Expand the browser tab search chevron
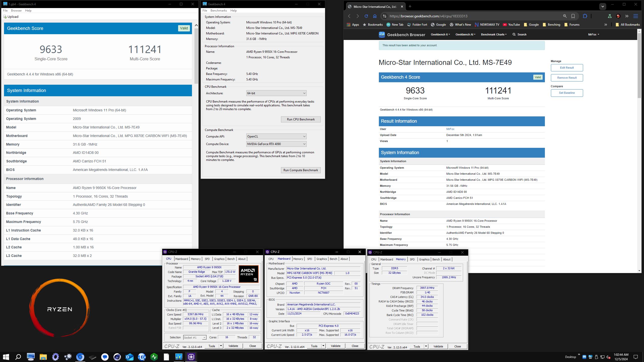This screenshot has width=644, height=362. [602, 7]
